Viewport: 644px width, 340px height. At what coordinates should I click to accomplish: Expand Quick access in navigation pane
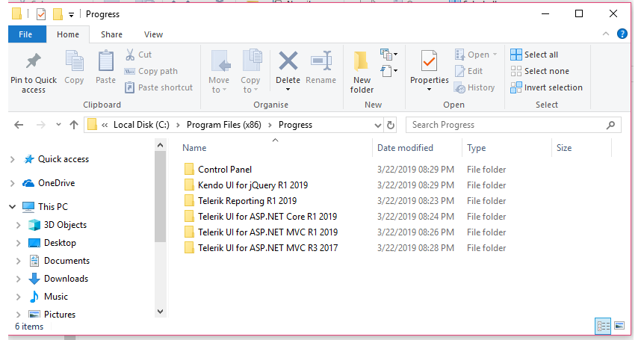(x=12, y=159)
